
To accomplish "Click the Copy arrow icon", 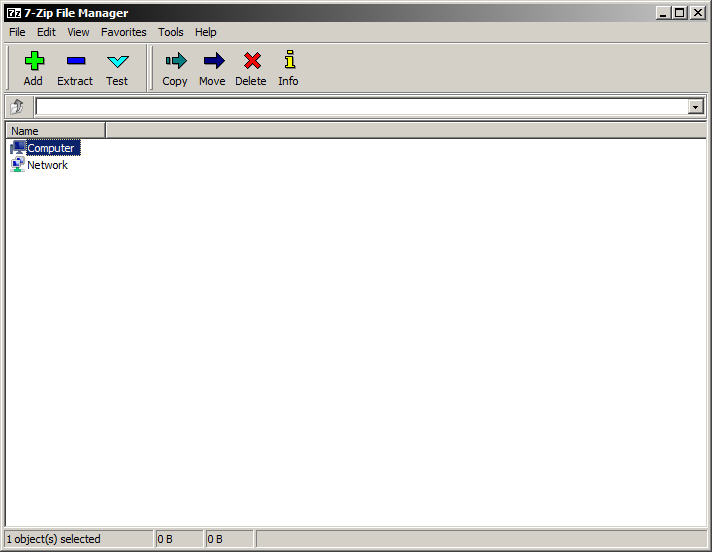I will pyautogui.click(x=176, y=60).
